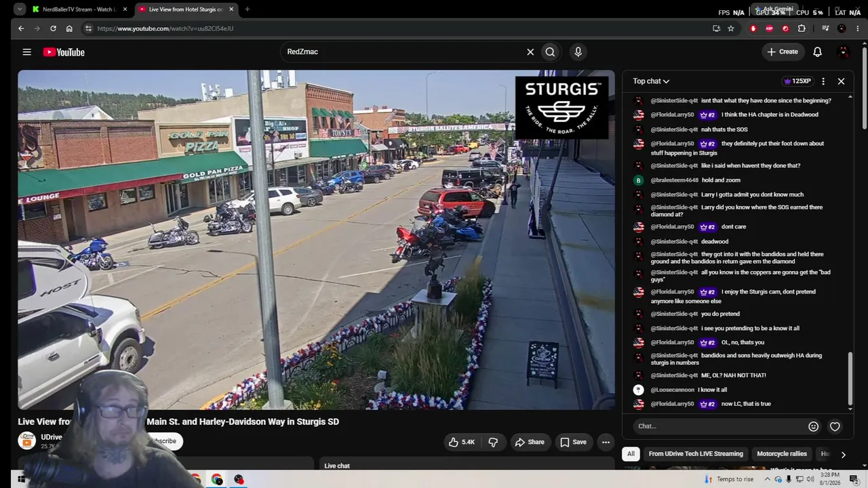Switch to the NerdBallerTV Stream tab
The height and width of the screenshot is (488, 868).
pos(79,9)
